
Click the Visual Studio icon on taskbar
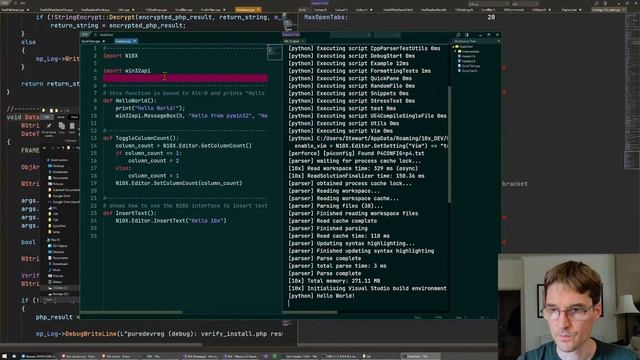(265, 356)
